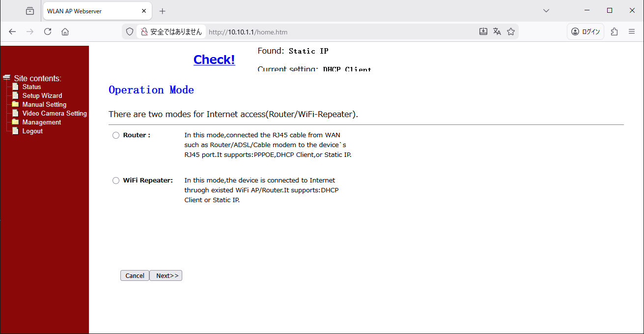Open Video Camera Setting page
Screen dimensions: 644x334
(x=55, y=113)
